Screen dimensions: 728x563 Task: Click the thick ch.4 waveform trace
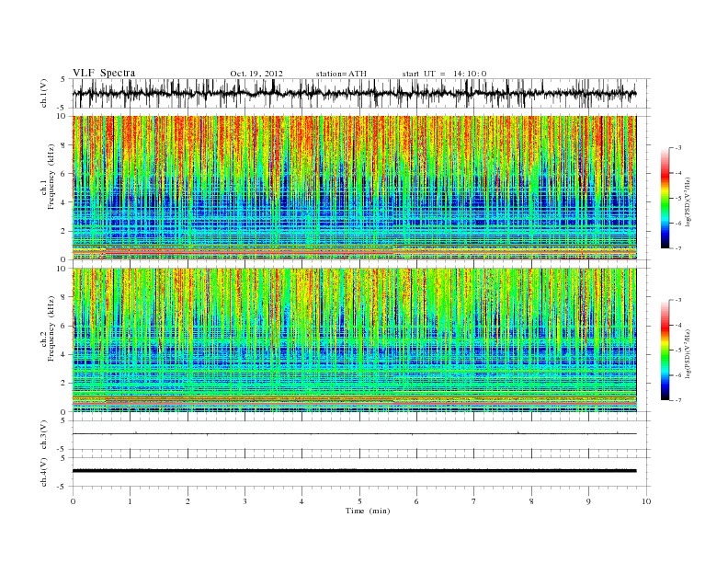pos(354,471)
